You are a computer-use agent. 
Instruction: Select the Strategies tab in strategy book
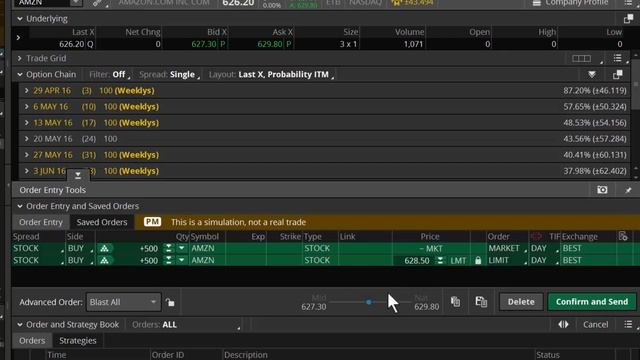(x=78, y=340)
